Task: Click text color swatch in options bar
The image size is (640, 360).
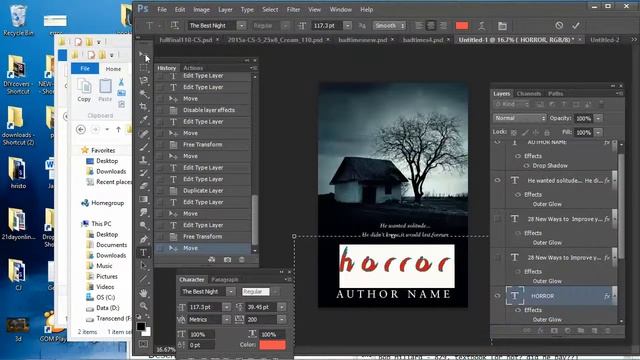Action: tap(462, 26)
